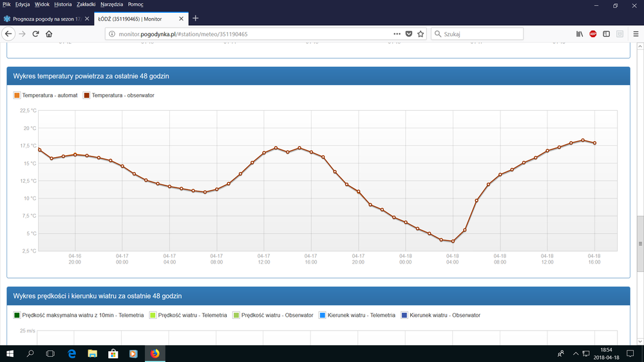Close the ŁÓDŹ Monitor tab
Viewport: 644px width, 362px height.
181,19
